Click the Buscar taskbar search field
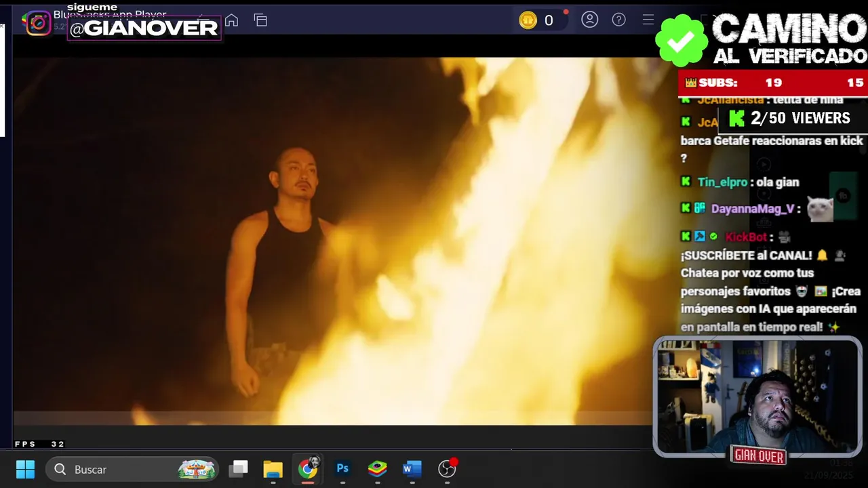 tap(132, 469)
